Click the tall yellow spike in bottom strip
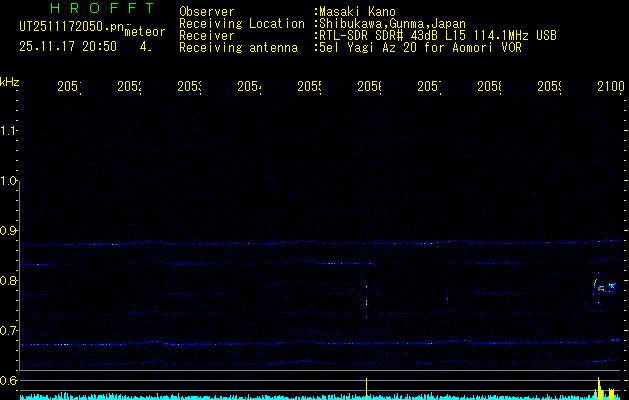 click(367, 388)
